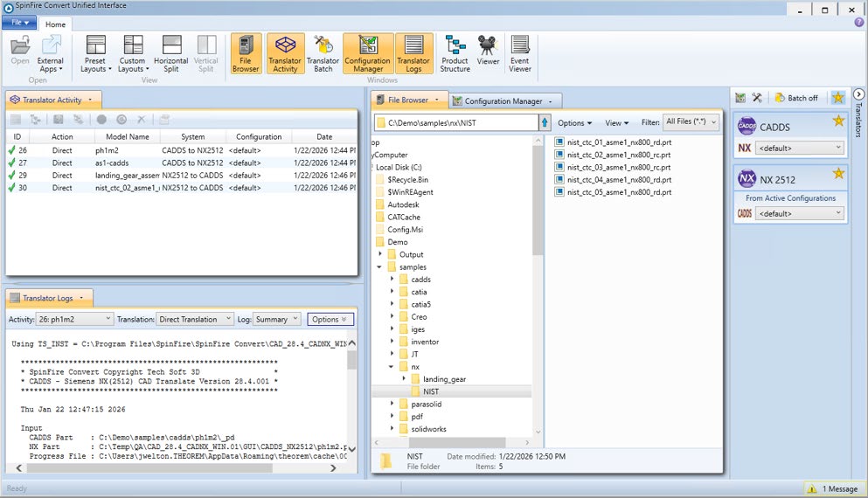Image resolution: width=868 pixels, height=498 pixels.
Task: Sort by the System column header
Action: (x=192, y=136)
